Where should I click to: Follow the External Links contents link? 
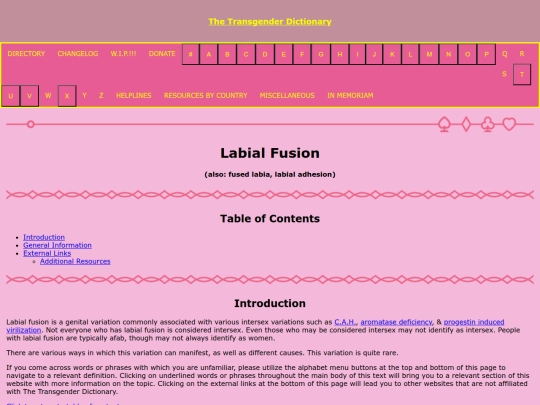47,253
